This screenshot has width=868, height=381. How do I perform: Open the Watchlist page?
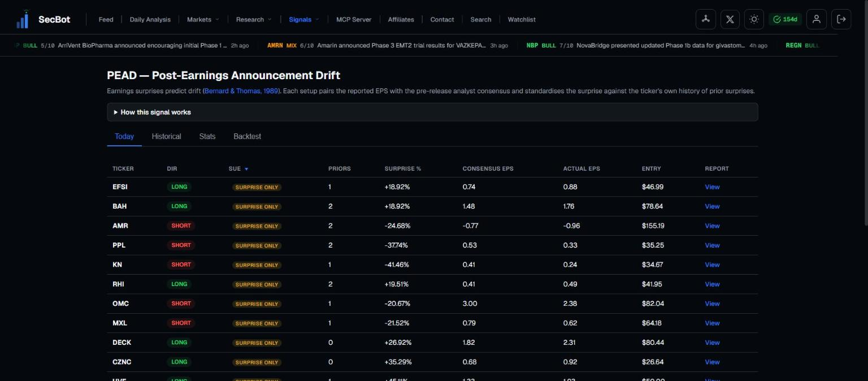(522, 19)
